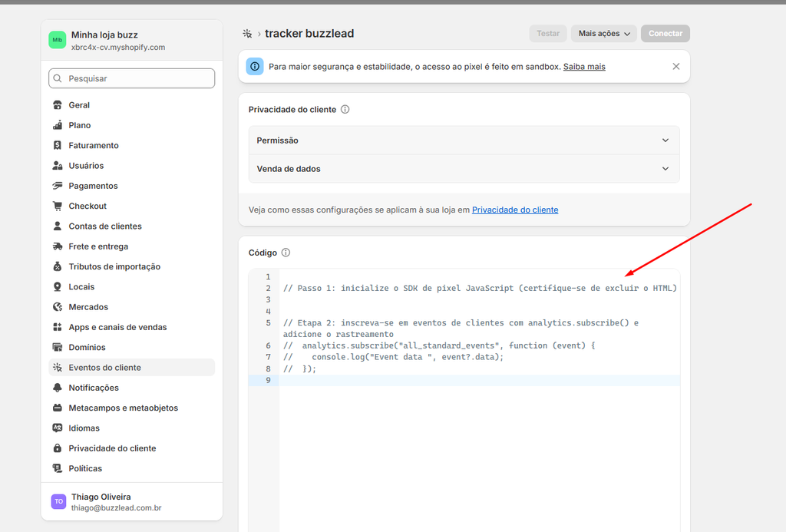Click the Conectar button
This screenshot has width=786, height=532.
(665, 34)
